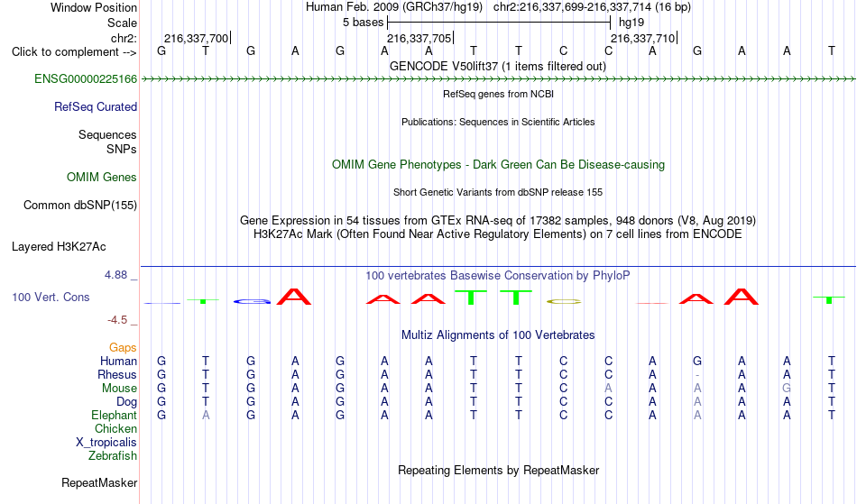Screen dimensions: 857x504
Task: Click the "OMIM Gene Phenotypes" dark green title
Action: pos(498,164)
